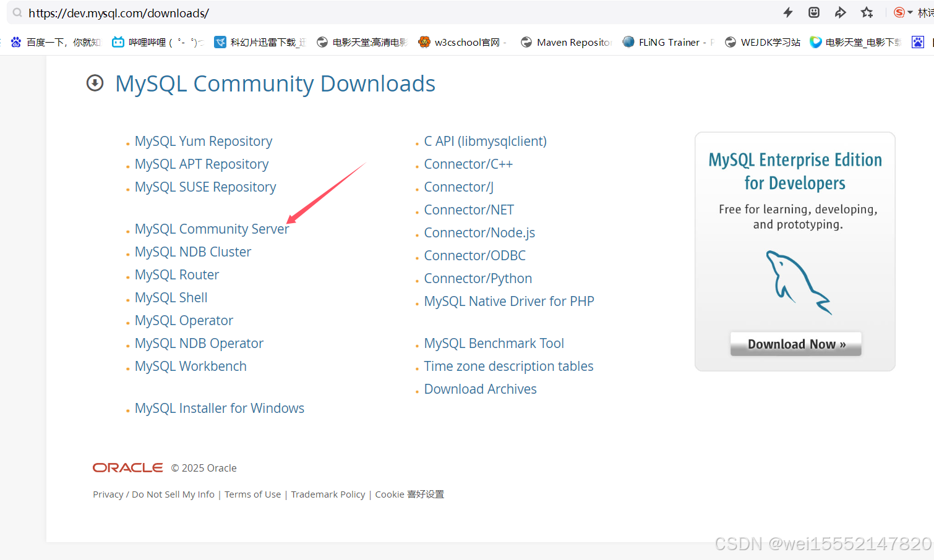Click the search icon in address bar
934x560 pixels.
[x=17, y=12]
